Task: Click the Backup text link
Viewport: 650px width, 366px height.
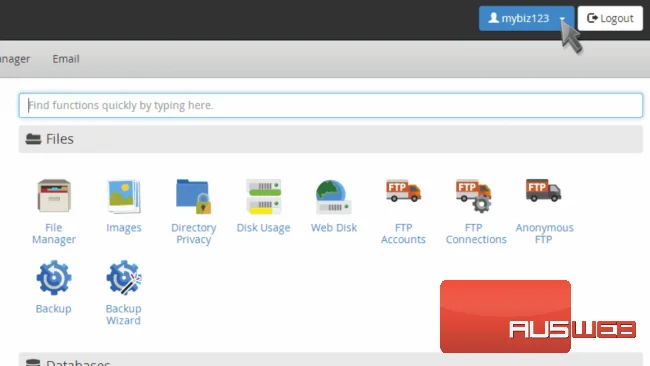Action: [x=53, y=309]
